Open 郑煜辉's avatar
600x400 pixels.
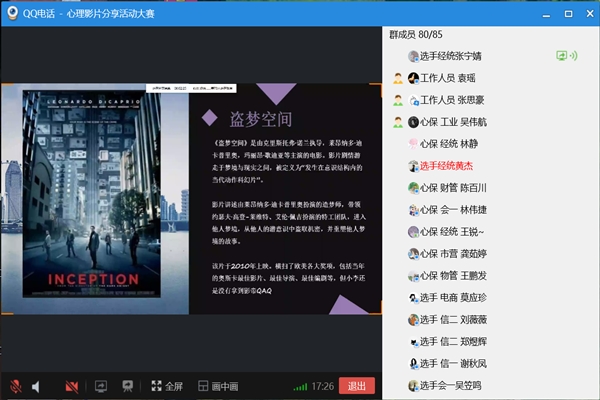(x=413, y=341)
